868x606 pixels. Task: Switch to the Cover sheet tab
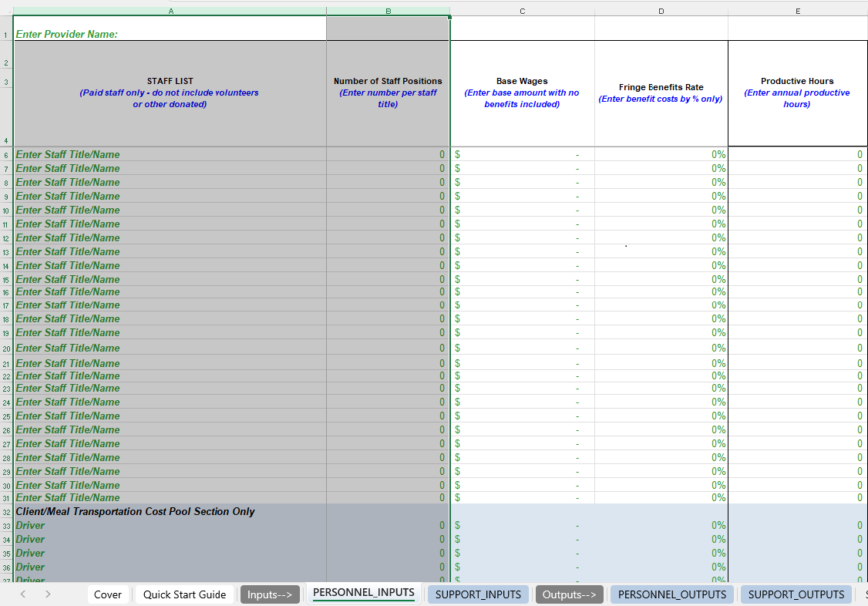click(108, 594)
